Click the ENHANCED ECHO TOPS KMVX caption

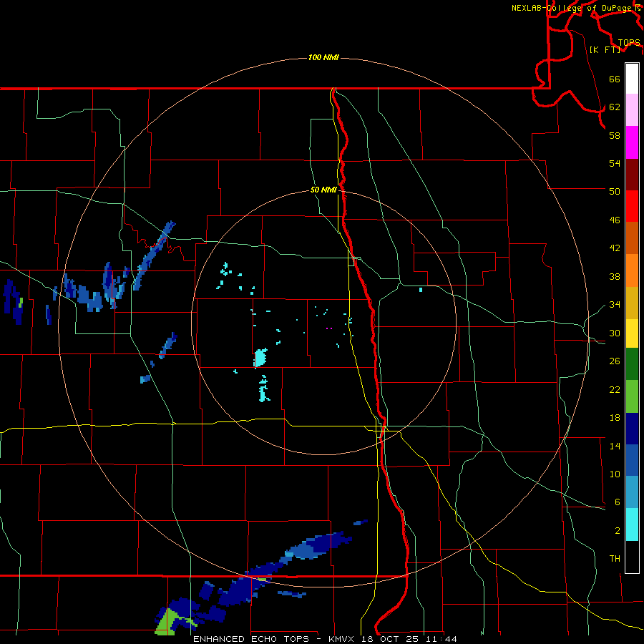click(x=325, y=639)
